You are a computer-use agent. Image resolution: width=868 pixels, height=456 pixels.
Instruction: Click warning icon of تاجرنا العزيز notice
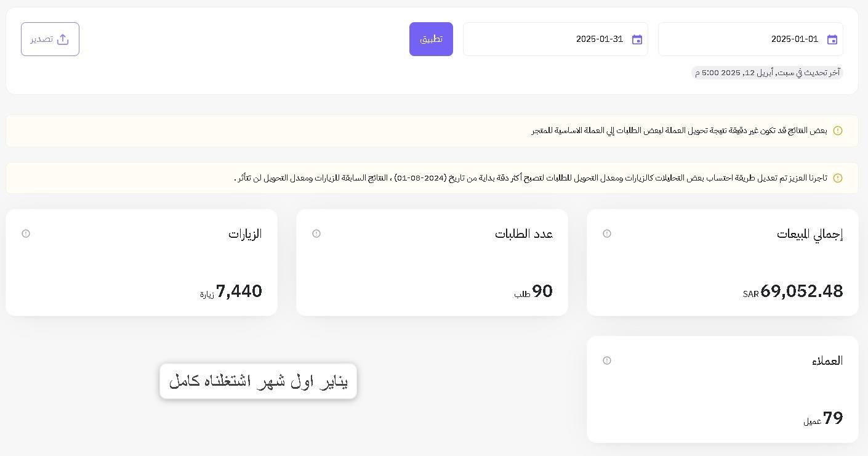[837, 178]
